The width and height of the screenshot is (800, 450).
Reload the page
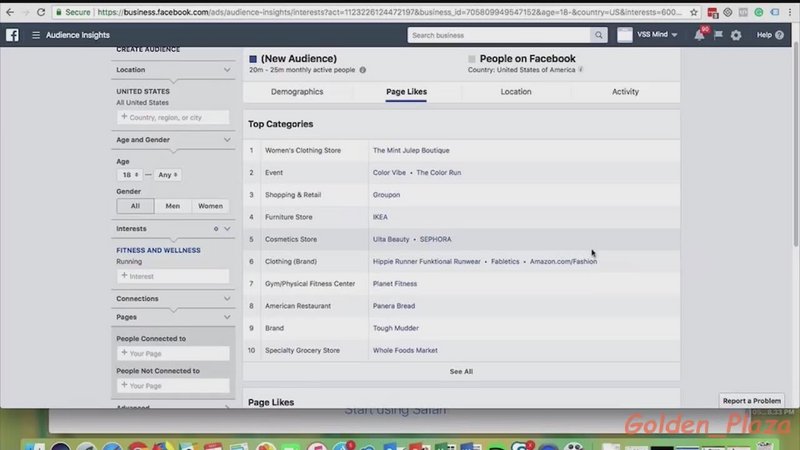point(41,12)
